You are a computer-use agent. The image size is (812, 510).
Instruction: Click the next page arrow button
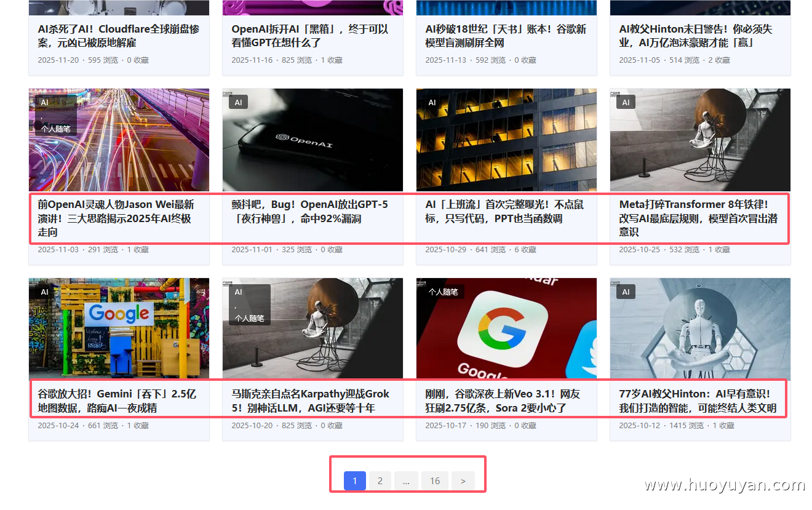(463, 481)
